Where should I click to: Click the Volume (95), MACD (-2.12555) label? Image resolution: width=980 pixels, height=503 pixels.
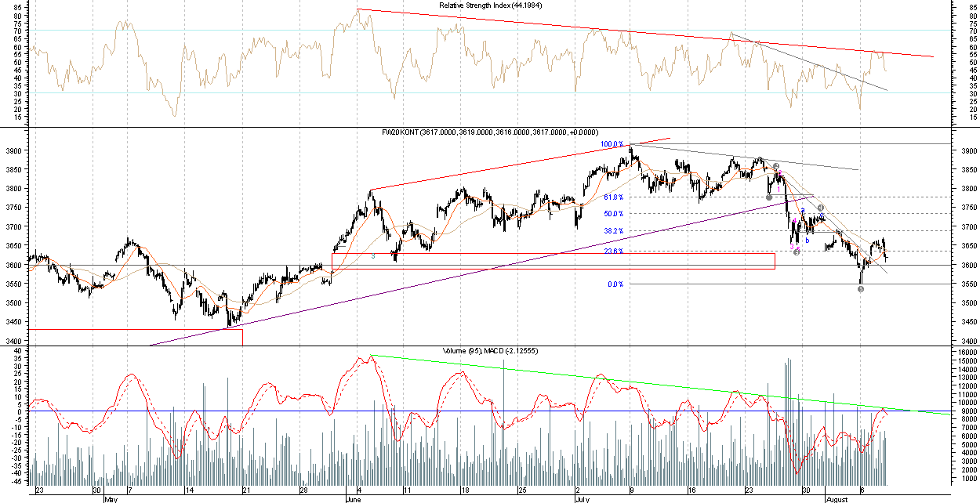tap(490, 349)
